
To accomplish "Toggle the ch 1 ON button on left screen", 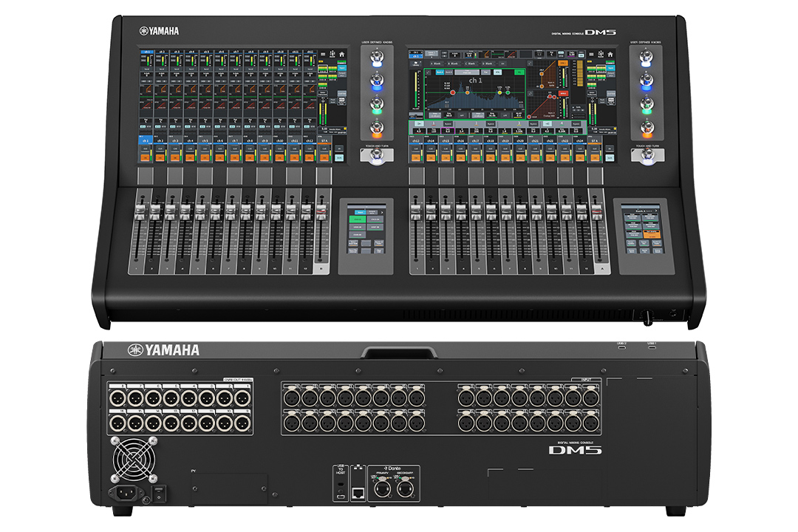I will click(145, 158).
